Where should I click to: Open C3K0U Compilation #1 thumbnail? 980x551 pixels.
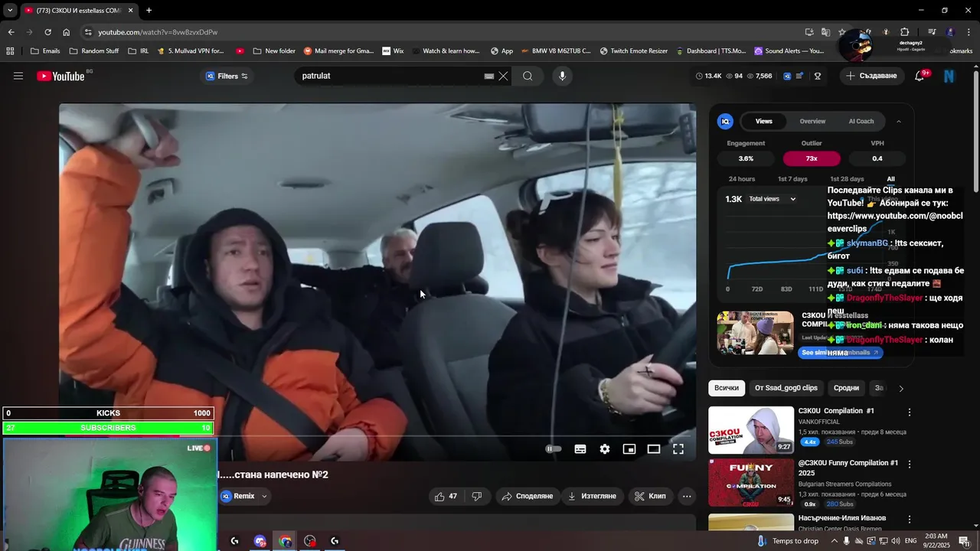tap(751, 430)
